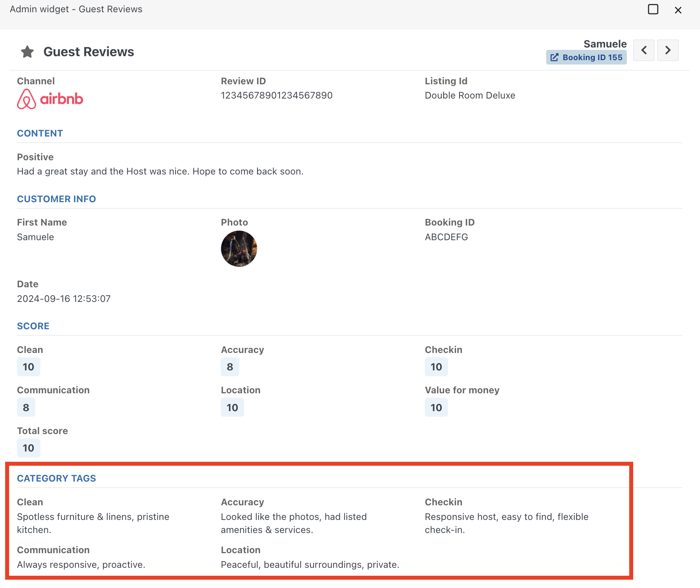Open Booking ID 155 link
The image size is (700, 588).
[586, 57]
